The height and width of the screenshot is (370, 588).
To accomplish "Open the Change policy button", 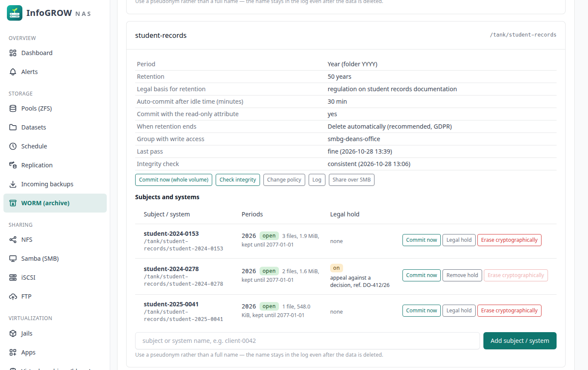I will (x=284, y=180).
